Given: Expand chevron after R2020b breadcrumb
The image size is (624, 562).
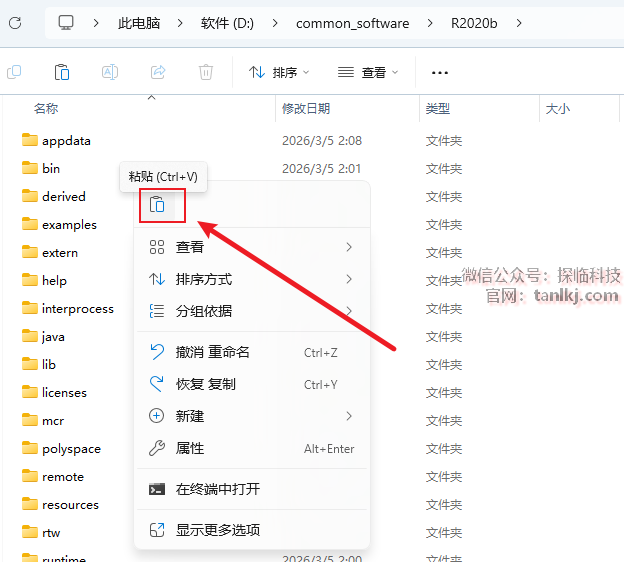Looking at the screenshot, I should 519,23.
